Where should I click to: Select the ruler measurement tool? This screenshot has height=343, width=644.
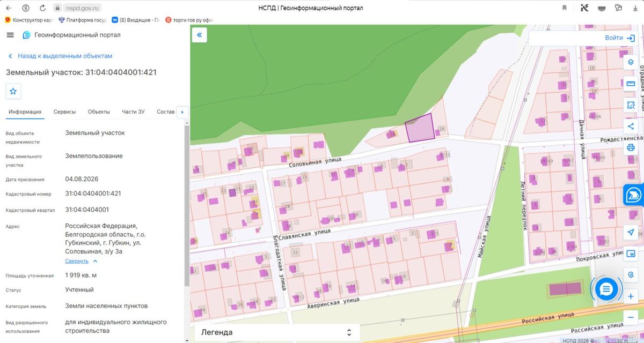pos(631,83)
